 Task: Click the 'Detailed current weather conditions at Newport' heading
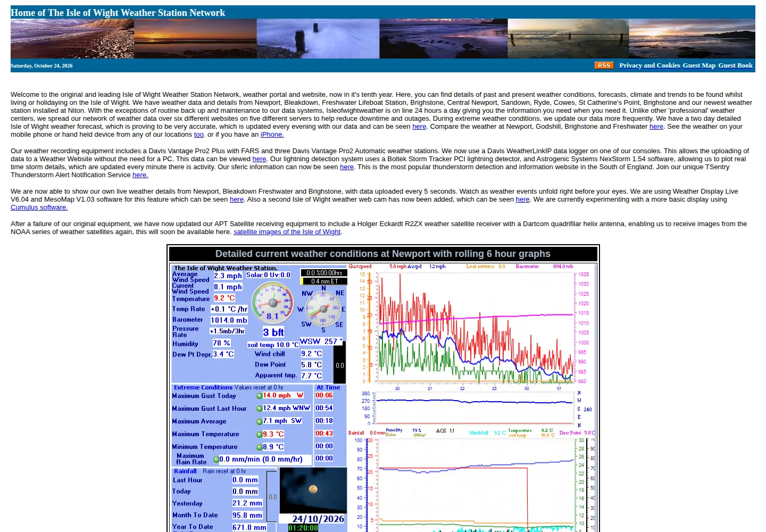[x=383, y=254]
